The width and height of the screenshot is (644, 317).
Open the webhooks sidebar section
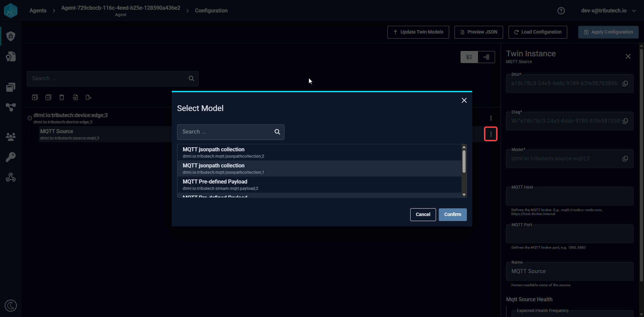click(x=11, y=177)
